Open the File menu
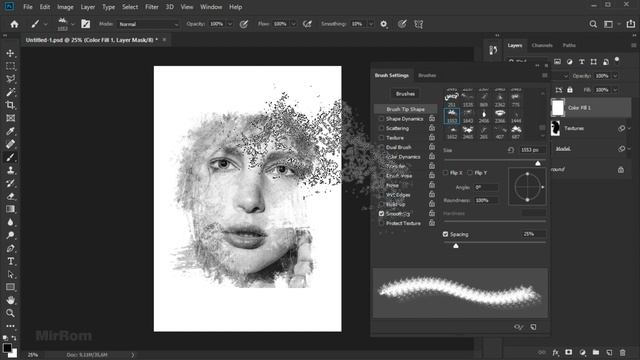 tap(28, 7)
